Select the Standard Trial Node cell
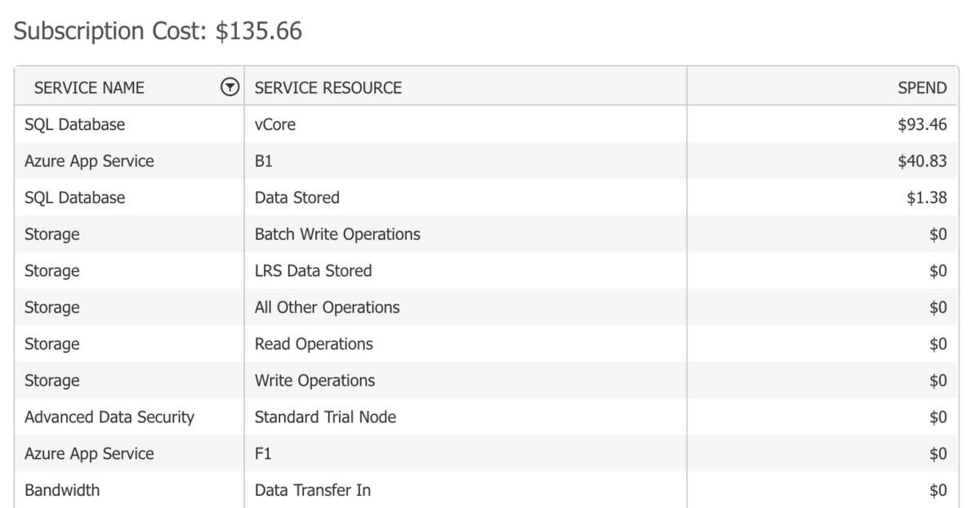The height and width of the screenshot is (508, 980). 325,417
